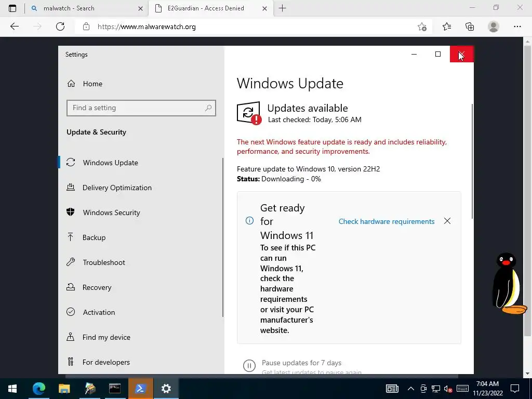
Task: Open the Command Prompt taskbar icon
Action: pos(115,389)
